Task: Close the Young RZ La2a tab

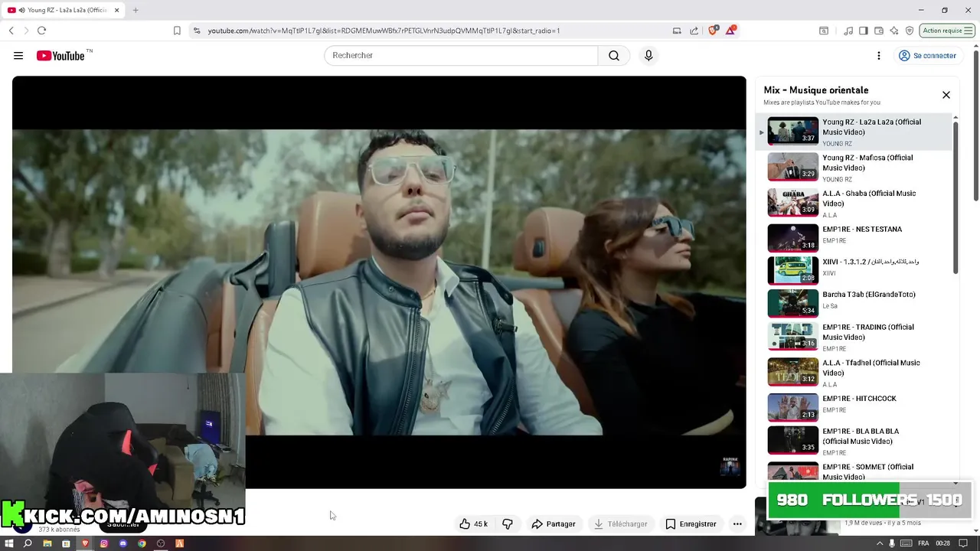Action: [116, 10]
